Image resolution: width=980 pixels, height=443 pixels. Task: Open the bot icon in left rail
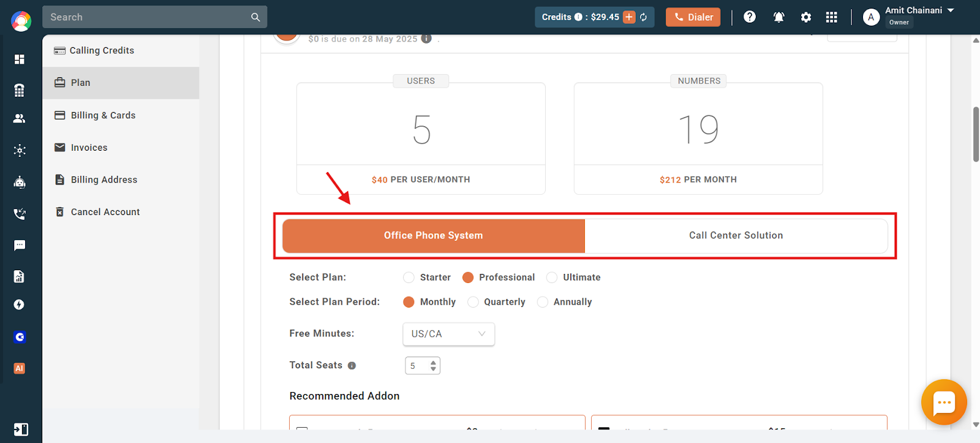pyautogui.click(x=20, y=182)
